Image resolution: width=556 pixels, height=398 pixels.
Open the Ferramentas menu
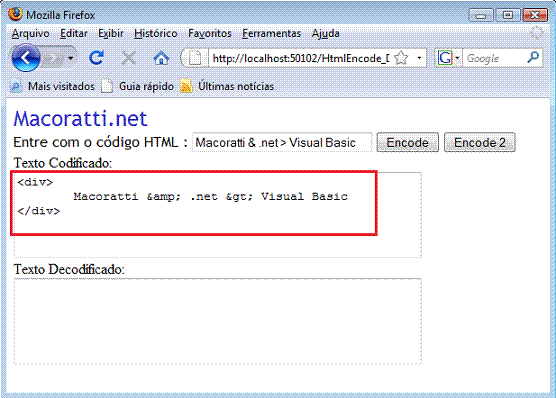272,33
